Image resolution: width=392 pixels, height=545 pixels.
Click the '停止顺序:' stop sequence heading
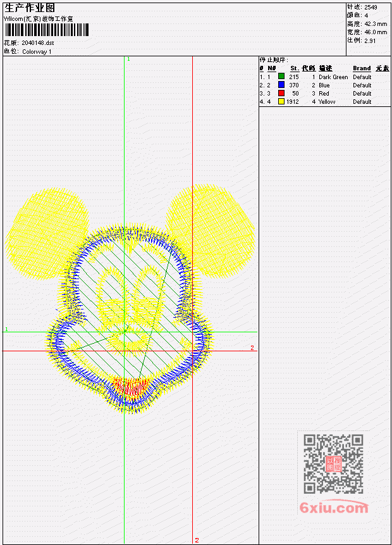(x=274, y=60)
